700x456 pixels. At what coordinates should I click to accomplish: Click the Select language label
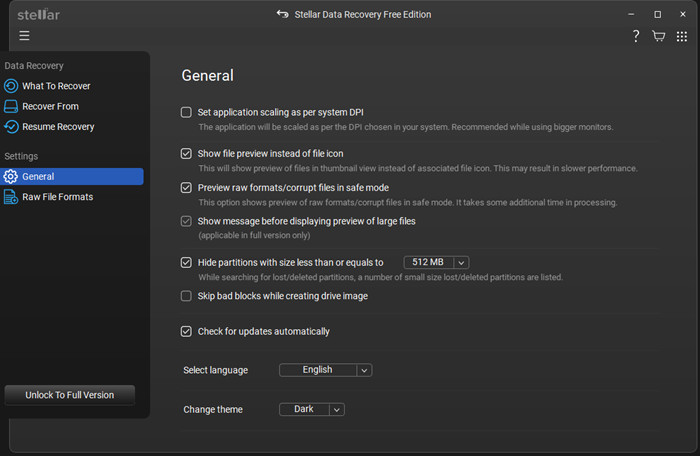pyautogui.click(x=216, y=370)
